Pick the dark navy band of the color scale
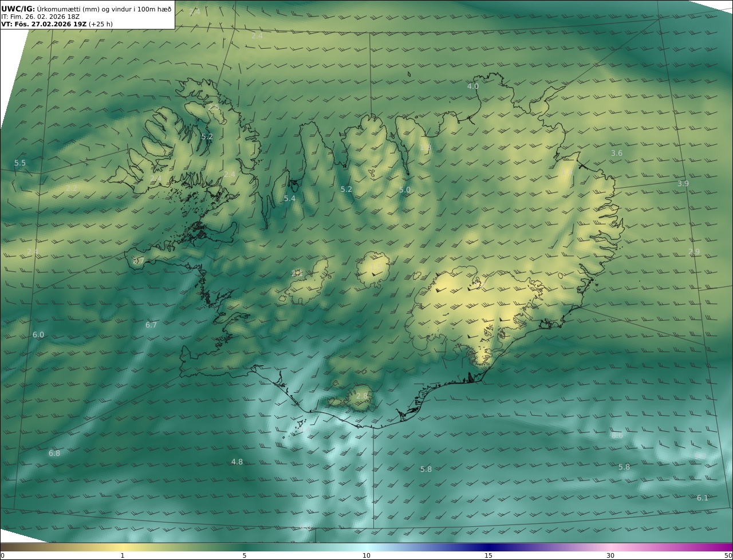 tap(488, 547)
